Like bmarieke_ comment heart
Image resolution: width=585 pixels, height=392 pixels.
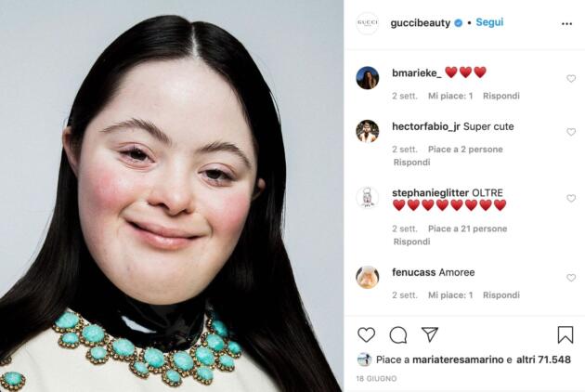pos(571,78)
